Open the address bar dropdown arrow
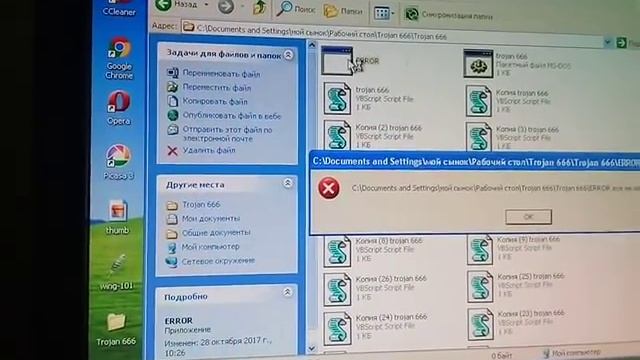The image size is (640, 360). (x=608, y=42)
